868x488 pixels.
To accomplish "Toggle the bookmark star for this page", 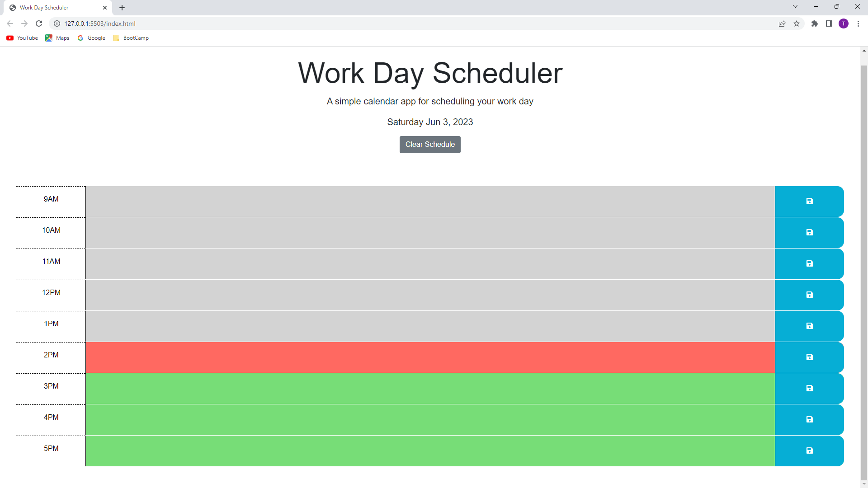I will (x=797, y=23).
